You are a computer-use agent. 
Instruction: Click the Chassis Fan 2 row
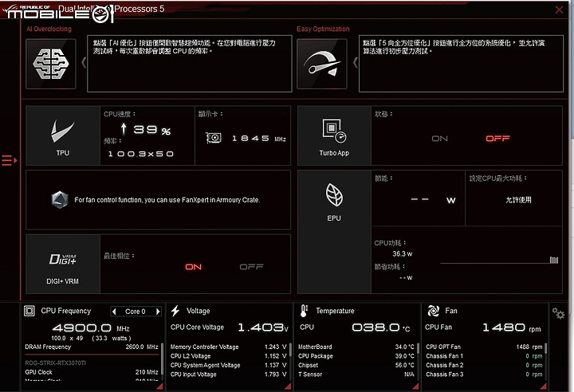[x=485, y=365]
